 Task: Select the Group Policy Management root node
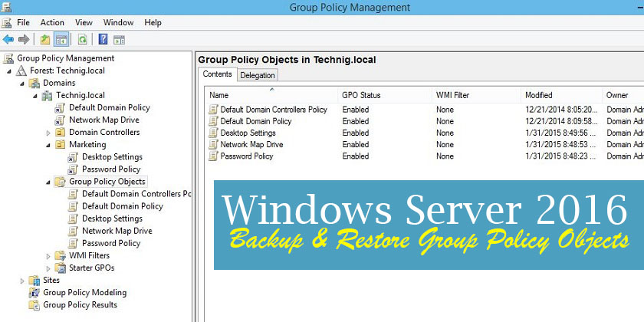pos(66,58)
